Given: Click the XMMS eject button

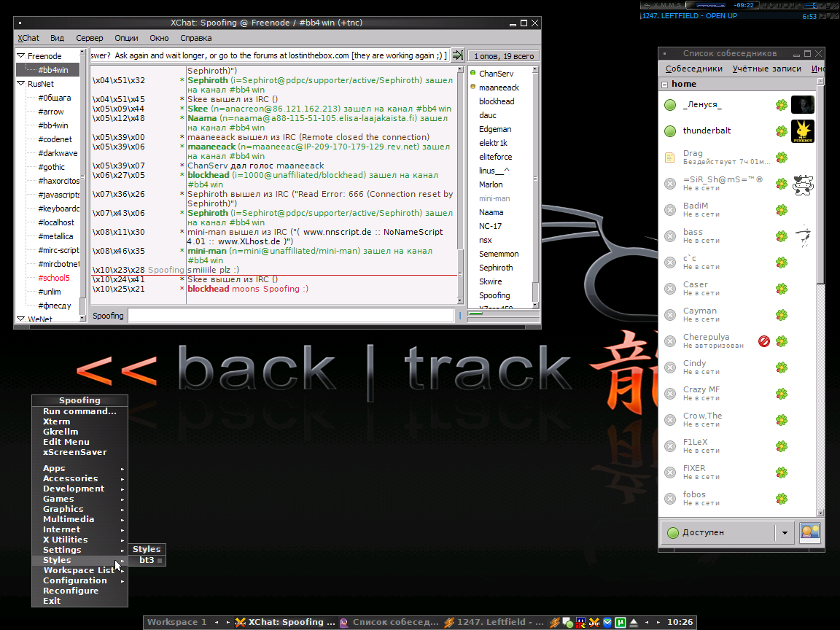Looking at the screenshot, I should click(x=801, y=5).
